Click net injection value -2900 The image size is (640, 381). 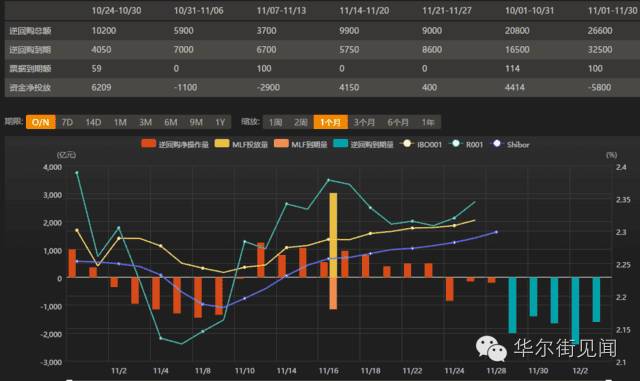point(268,87)
